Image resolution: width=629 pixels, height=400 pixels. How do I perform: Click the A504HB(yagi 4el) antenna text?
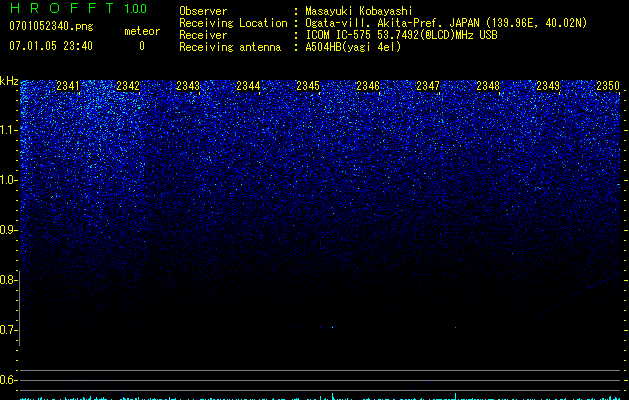[353, 47]
